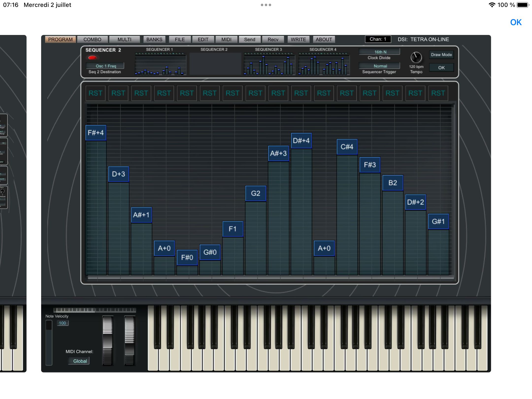Select the D#+2 step handle
Screen dimensions: 532x399
(x=416, y=202)
